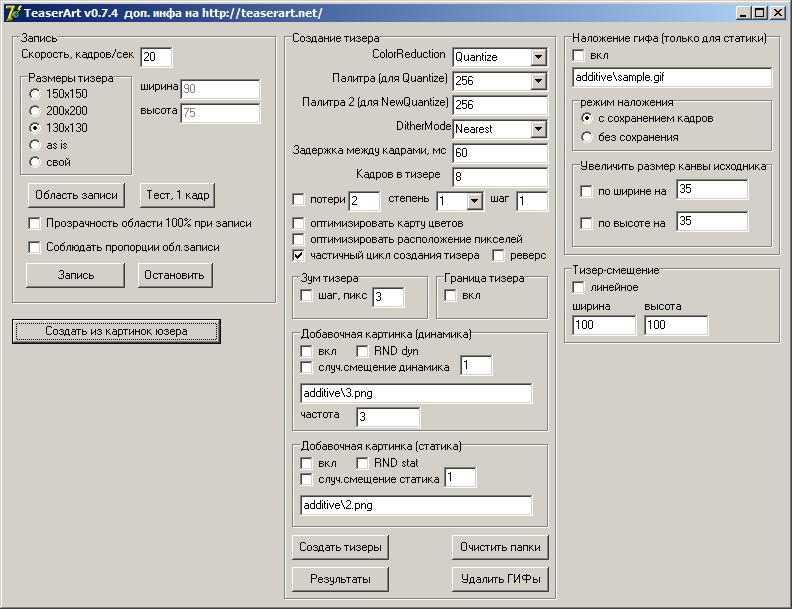Click the 'Удалить ГИФы' button

point(501,578)
